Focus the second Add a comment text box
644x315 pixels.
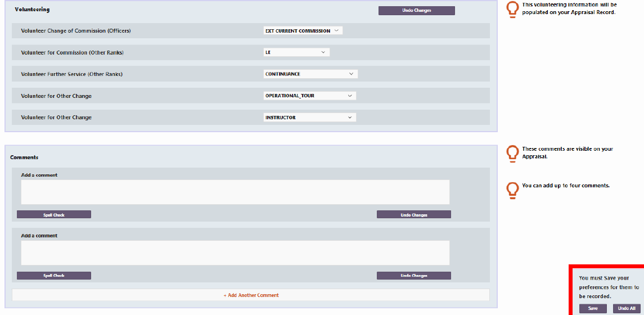point(235,253)
